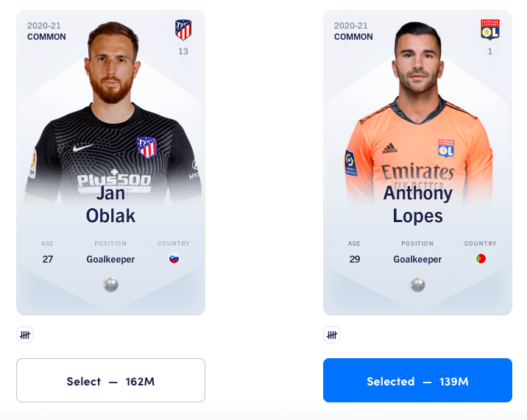Click the Atletico Madrid club crest icon
The width and height of the screenshot is (527, 420).
tap(183, 29)
